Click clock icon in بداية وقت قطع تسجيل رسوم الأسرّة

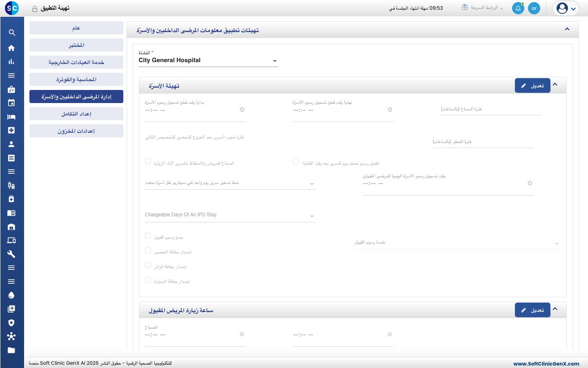pos(242,110)
